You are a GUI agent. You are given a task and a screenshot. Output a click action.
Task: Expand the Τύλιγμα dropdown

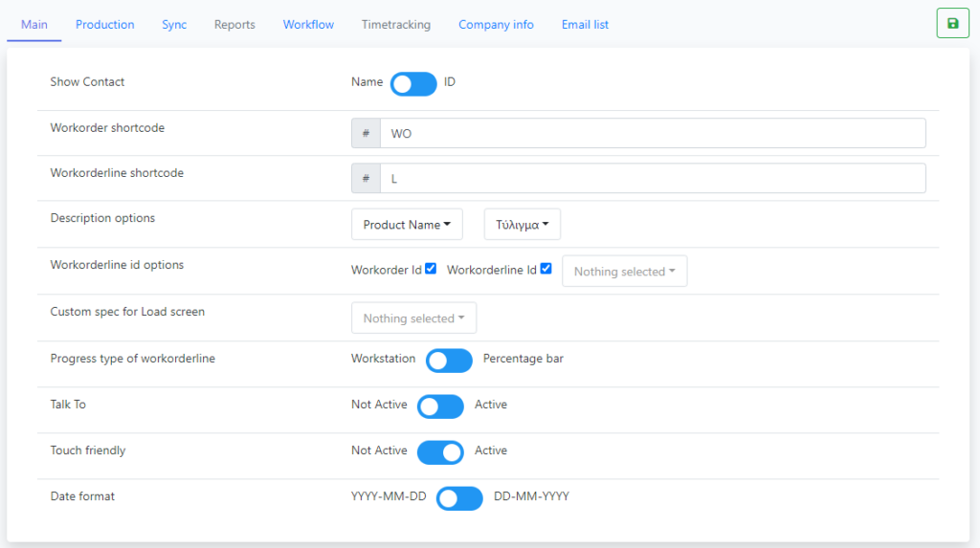coord(522,225)
